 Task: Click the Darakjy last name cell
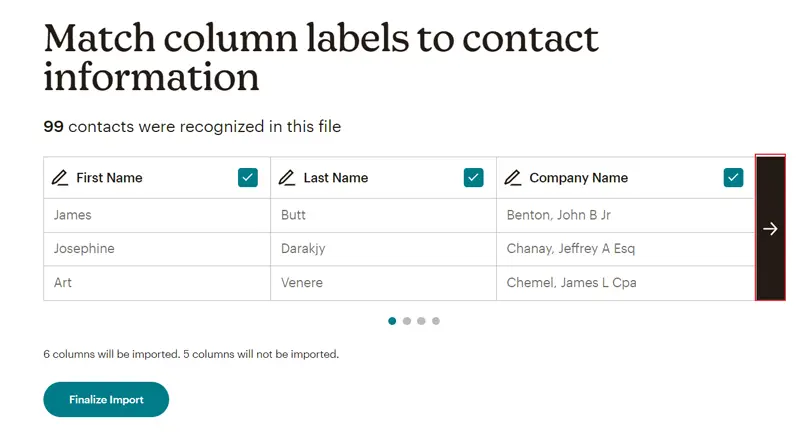click(x=303, y=249)
